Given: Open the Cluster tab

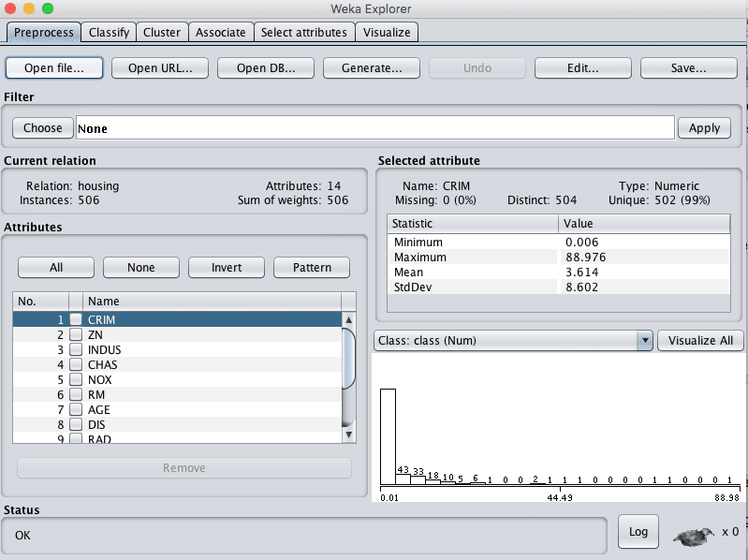Looking at the screenshot, I should (x=162, y=33).
